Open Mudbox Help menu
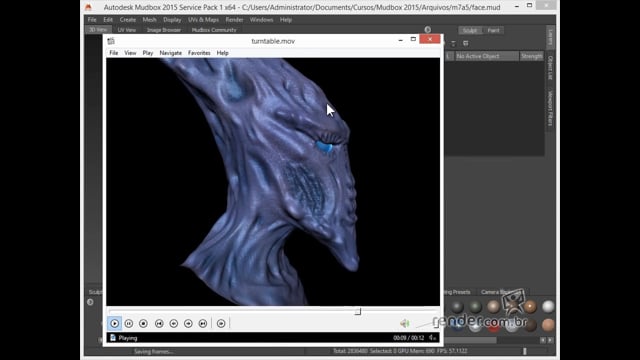640x360 pixels. [286, 20]
